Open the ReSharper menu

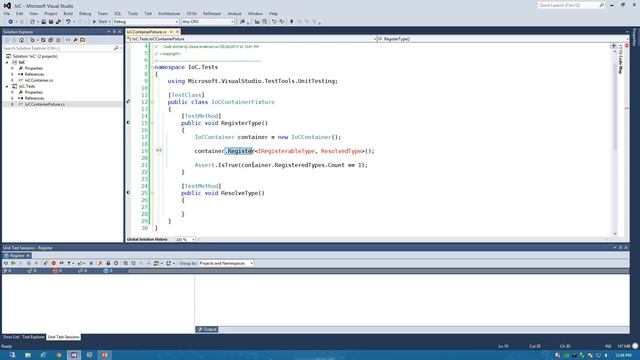coord(212,13)
